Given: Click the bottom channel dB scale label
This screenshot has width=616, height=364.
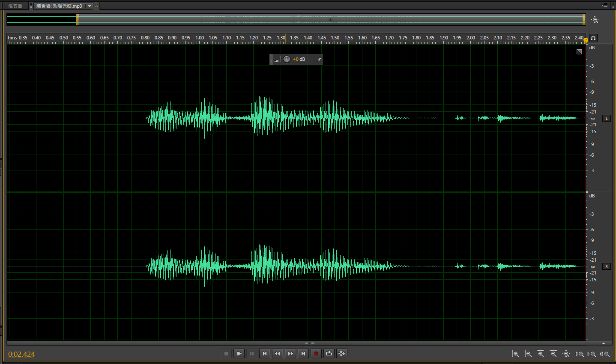Looking at the screenshot, I should point(592,196).
